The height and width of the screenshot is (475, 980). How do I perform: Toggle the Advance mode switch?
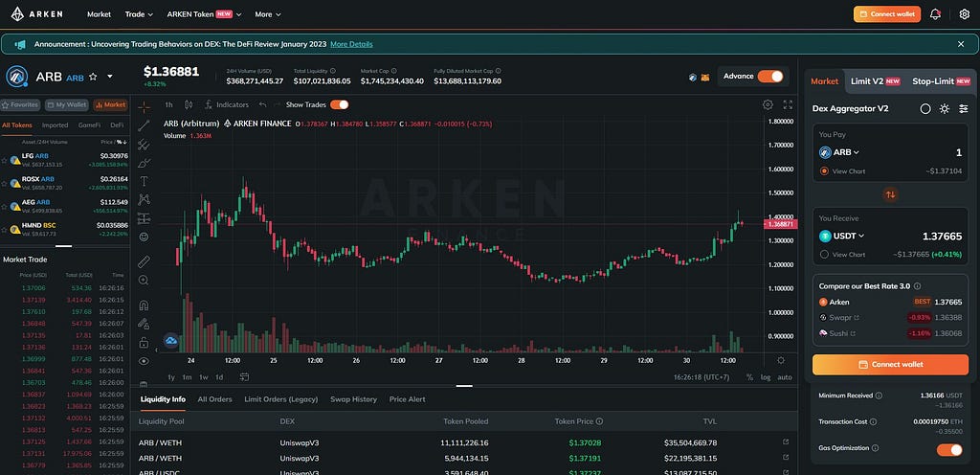tap(770, 77)
